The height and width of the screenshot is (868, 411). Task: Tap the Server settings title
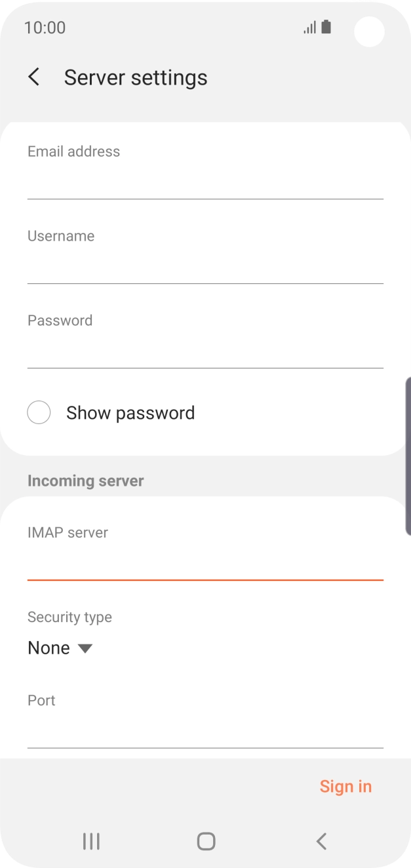(135, 77)
